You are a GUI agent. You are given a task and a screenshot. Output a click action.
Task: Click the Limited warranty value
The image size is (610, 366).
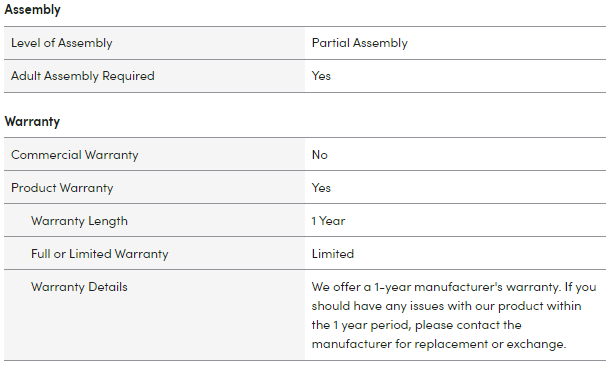coord(333,254)
